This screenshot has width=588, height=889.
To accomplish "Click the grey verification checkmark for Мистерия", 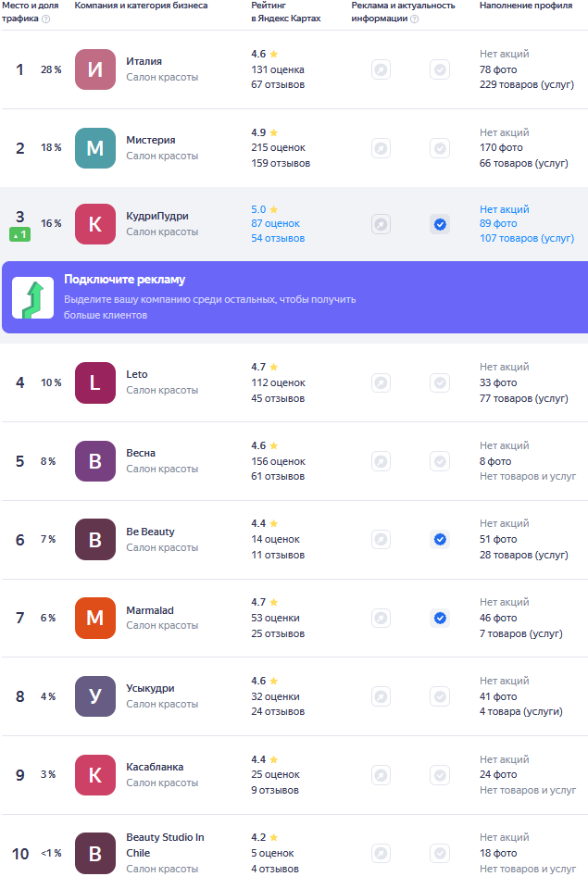I will (440, 148).
